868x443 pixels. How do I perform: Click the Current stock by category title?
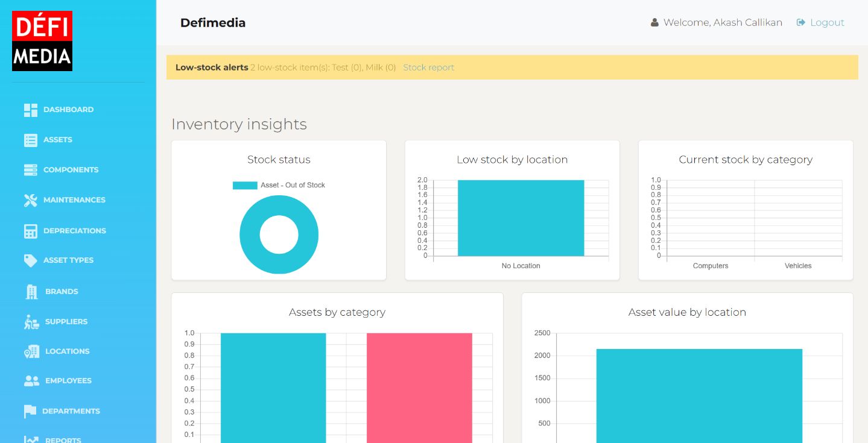(x=746, y=160)
